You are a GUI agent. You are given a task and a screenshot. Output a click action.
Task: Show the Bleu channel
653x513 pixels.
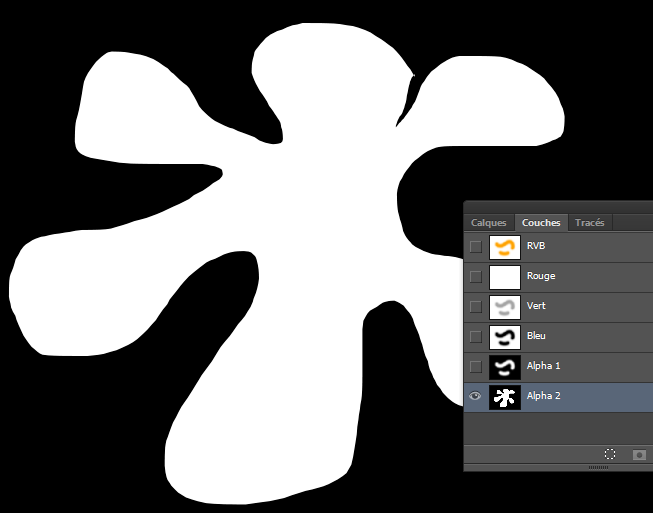click(476, 336)
